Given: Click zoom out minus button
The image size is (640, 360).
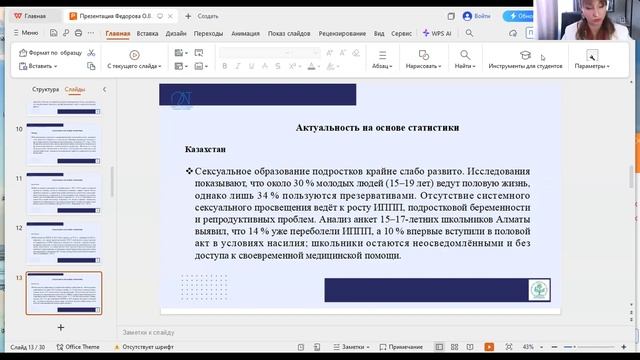Looking at the screenshot, I should point(554,347).
